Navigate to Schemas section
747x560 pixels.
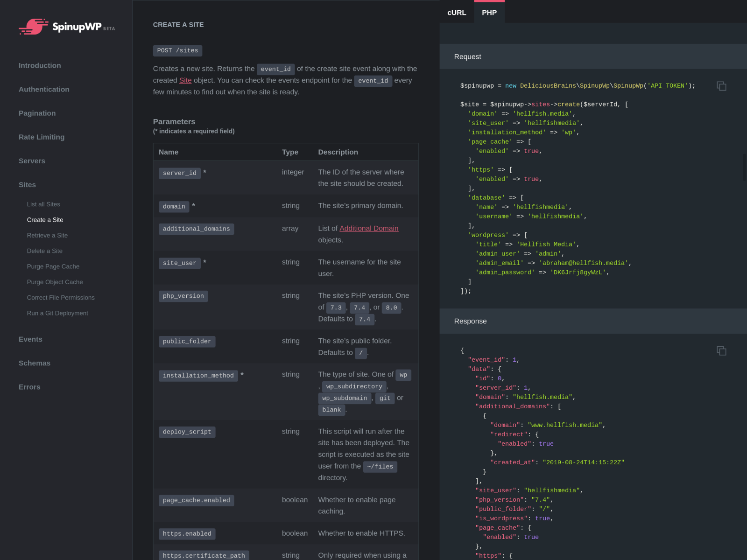tap(35, 363)
